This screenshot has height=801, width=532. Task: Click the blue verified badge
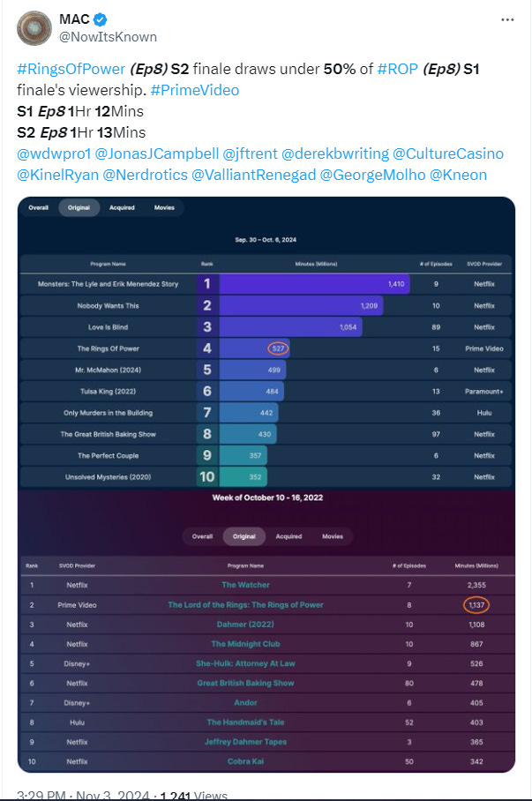coord(101,20)
